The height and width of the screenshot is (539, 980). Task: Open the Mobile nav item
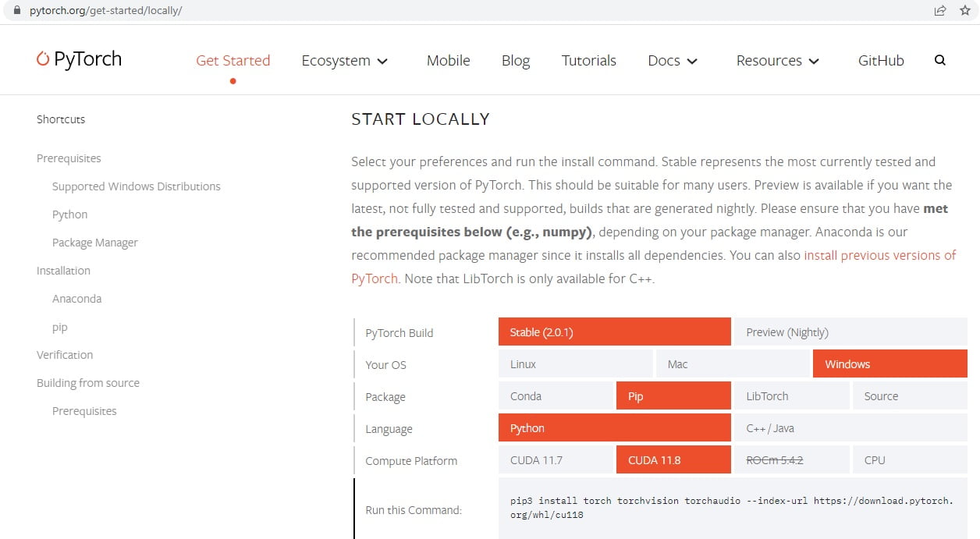point(448,60)
